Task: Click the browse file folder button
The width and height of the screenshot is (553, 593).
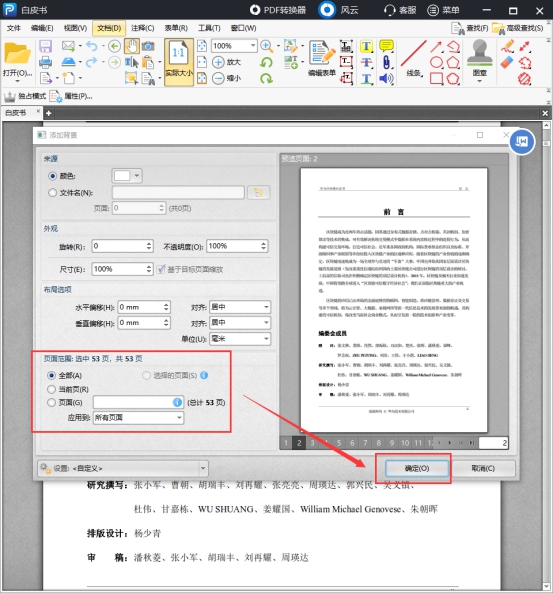Action: [x=259, y=192]
